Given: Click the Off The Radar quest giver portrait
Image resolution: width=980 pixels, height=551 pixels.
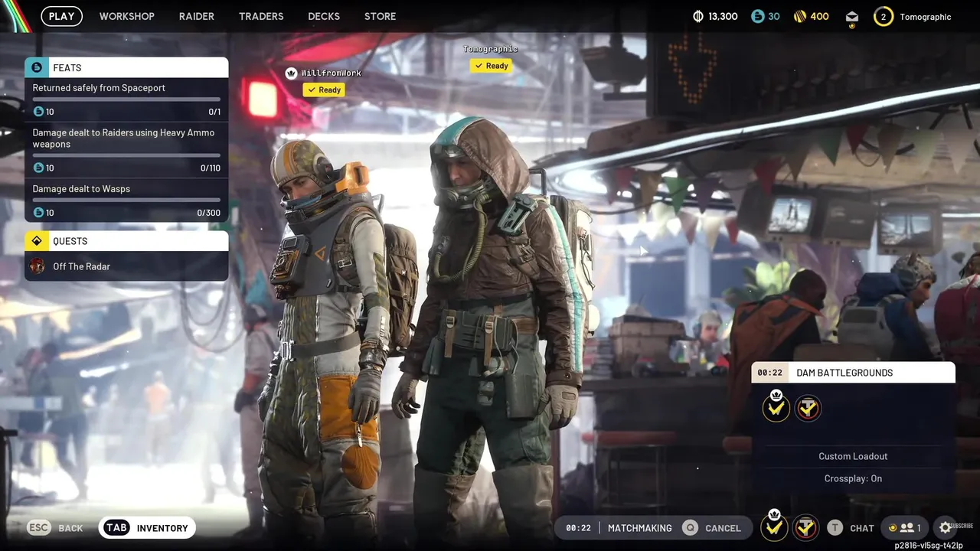Looking at the screenshot, I should coord(37,266).
